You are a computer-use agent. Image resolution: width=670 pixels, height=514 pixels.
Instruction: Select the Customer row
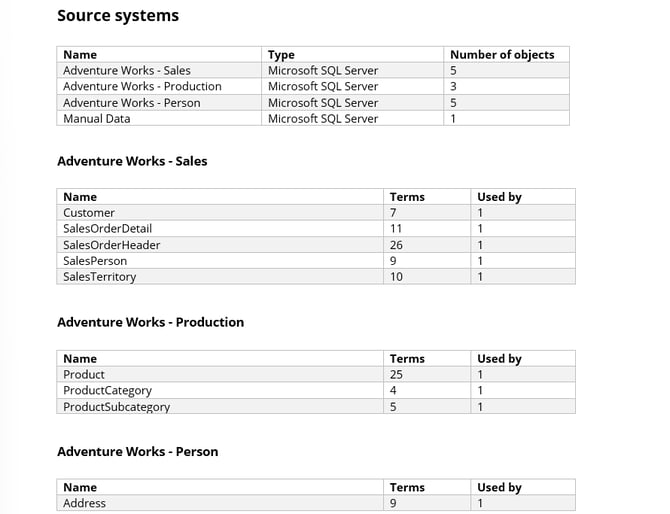[x=316, y=213]
